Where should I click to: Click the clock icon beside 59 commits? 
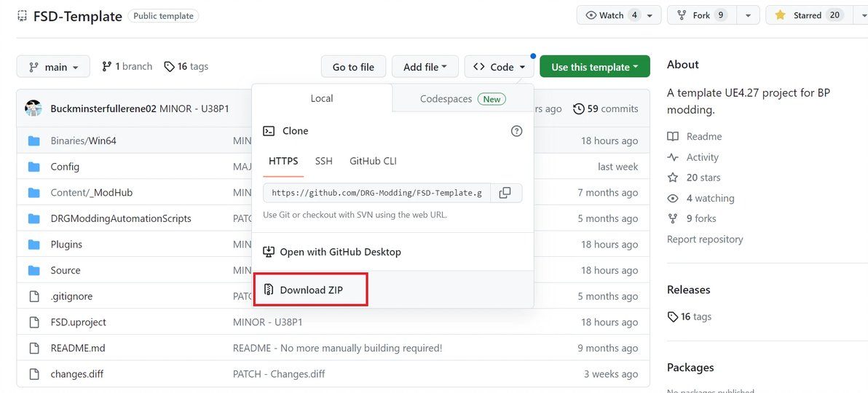[x=579, y=109]
